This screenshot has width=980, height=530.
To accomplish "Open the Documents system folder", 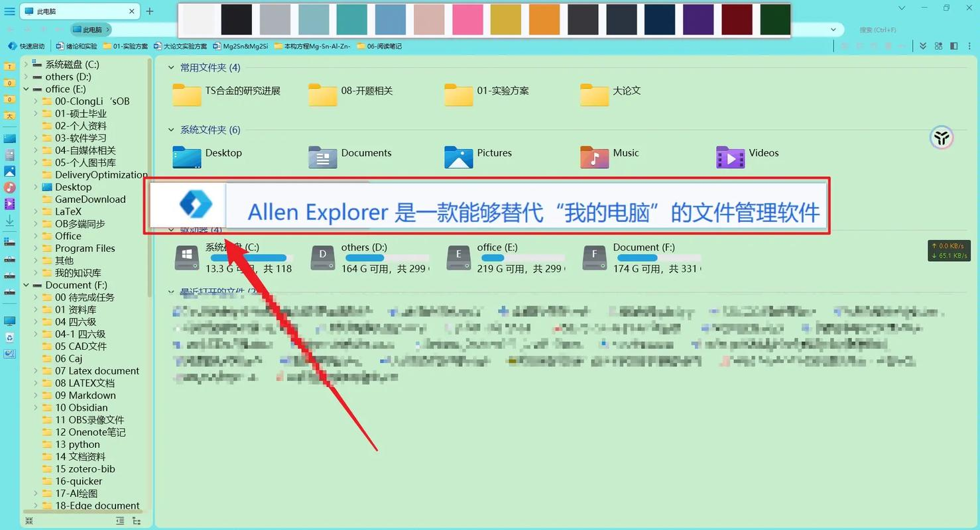I will pyautogui.click(x=350, y=157).
